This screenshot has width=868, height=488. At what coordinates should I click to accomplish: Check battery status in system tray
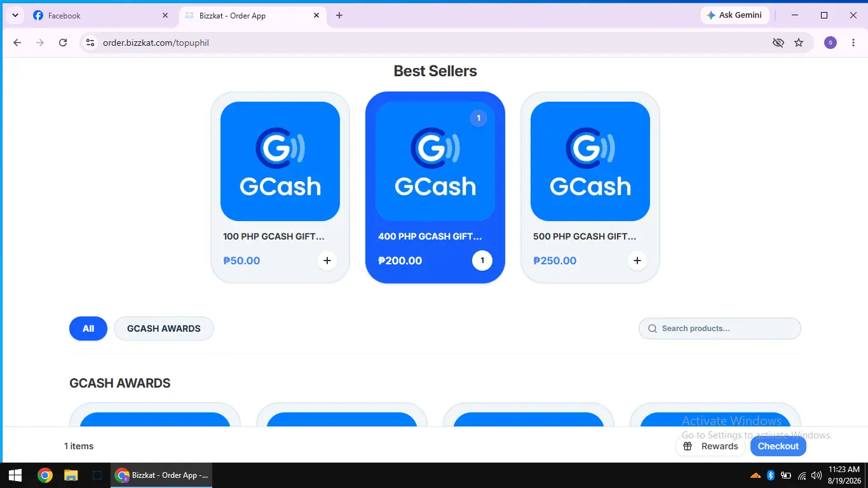[x=786, y=475]
